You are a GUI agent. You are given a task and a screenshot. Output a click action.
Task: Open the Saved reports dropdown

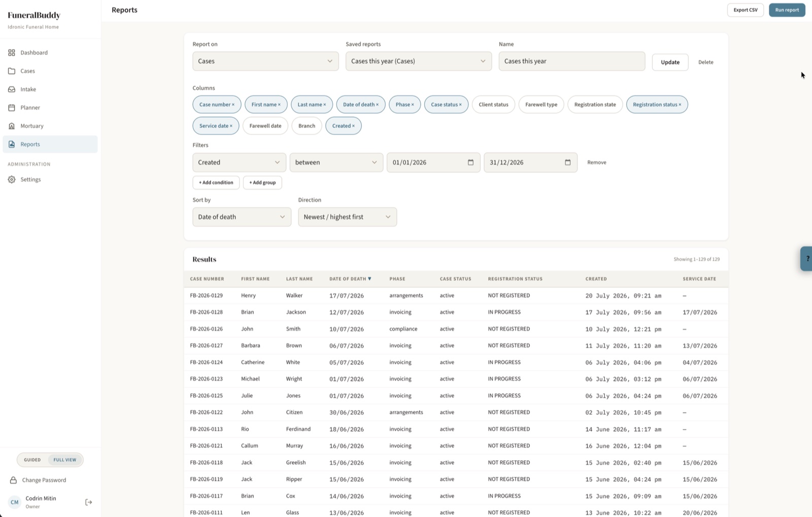coord(419,61)
